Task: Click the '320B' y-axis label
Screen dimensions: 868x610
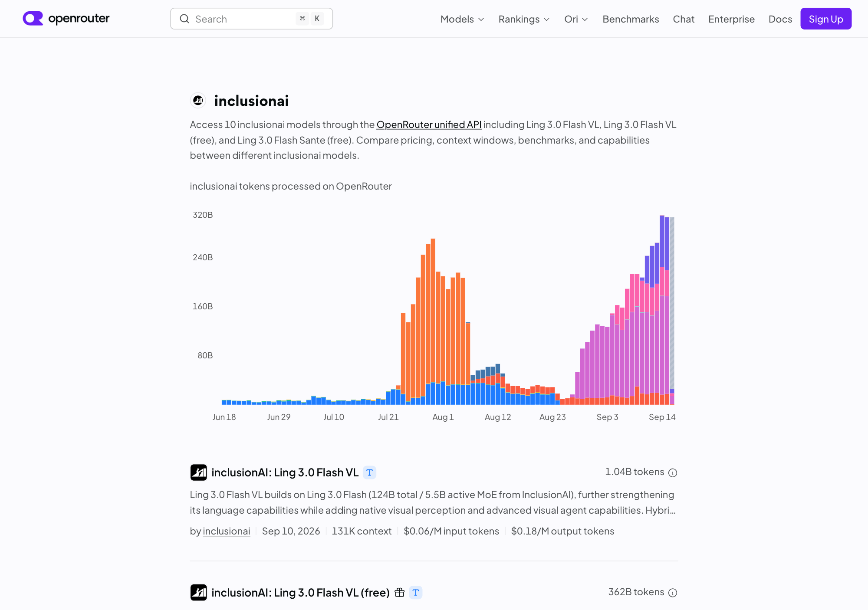Action: (x=203, y=215)
